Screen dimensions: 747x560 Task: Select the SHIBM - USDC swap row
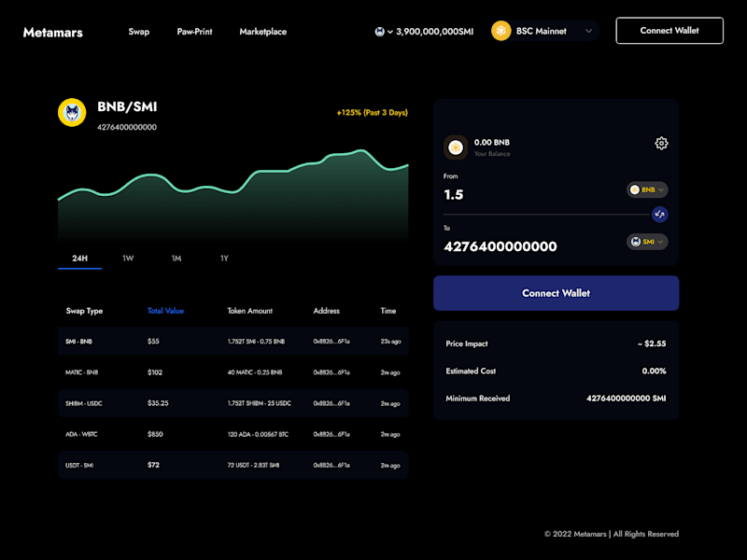point(233,403)
